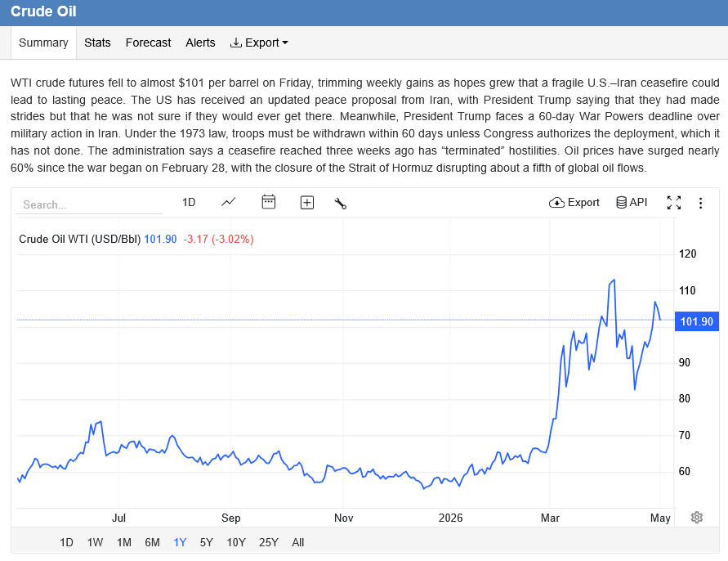Open the calendar date range icon
The width and height of the screenshot is (728, 561).
[x=268, y=202]
